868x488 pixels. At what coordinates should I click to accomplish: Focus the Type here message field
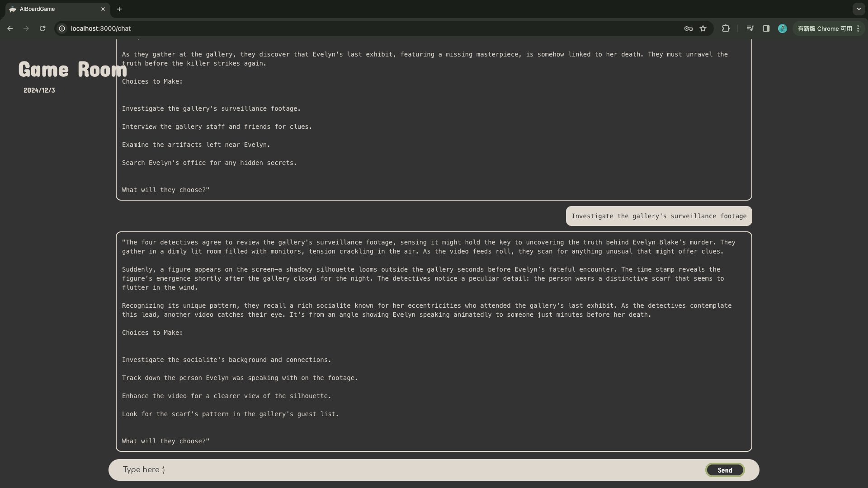coord(407,470)
